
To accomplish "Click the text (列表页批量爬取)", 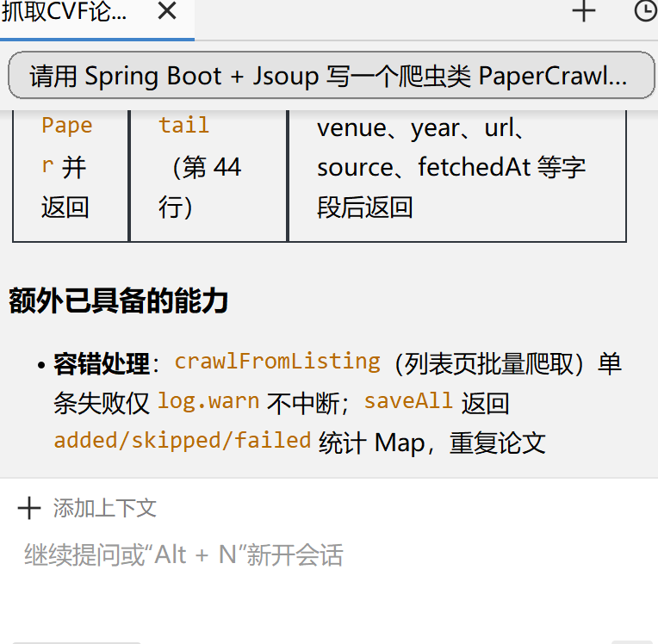I will pos(489,363).
